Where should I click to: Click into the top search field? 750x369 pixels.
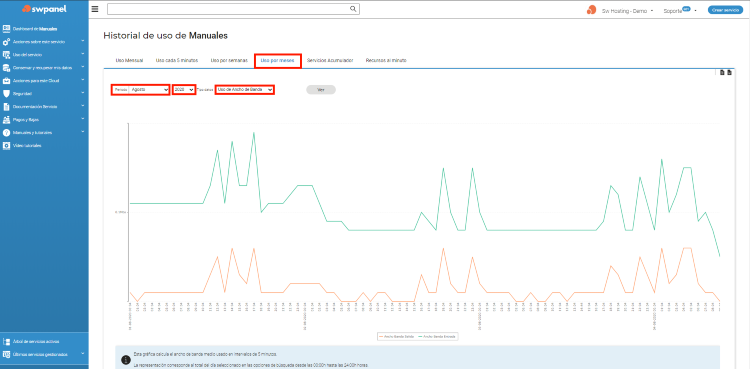point(229,9)
